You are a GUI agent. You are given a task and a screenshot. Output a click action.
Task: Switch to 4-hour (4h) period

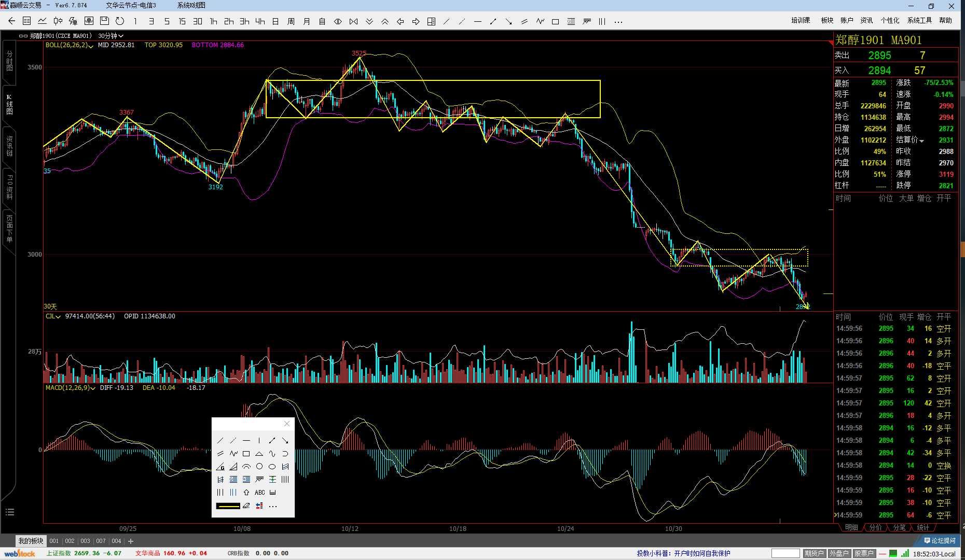click(260, 21)
